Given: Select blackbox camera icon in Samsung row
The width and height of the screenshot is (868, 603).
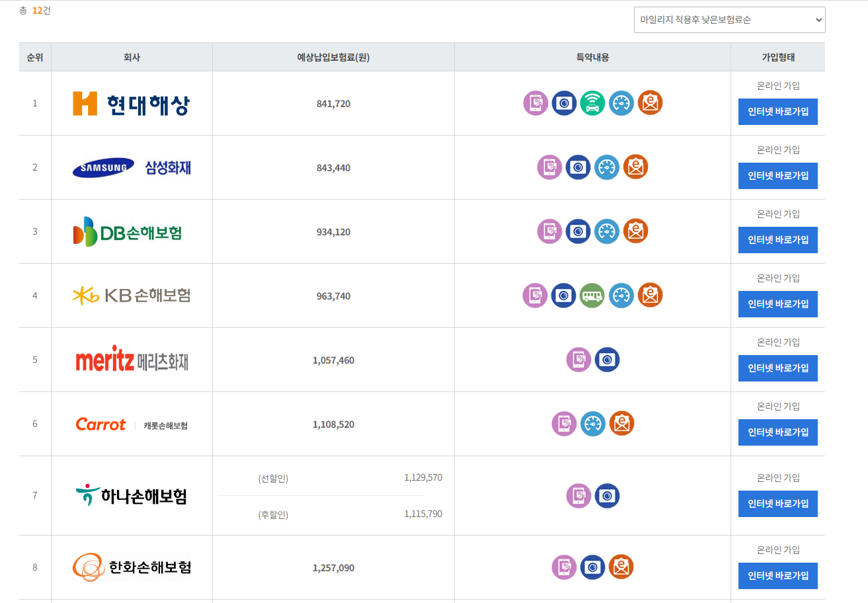Looking at the screenshot, I should click(578, 167).
